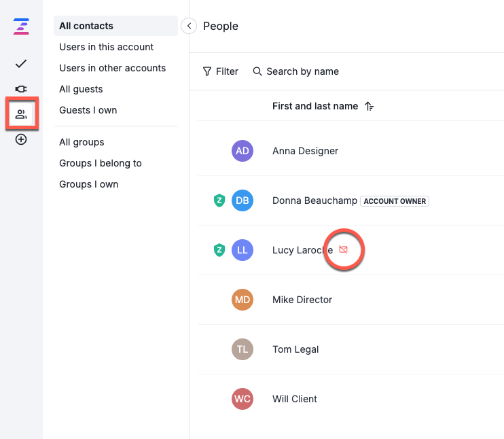Click Donna Beauchamp's green shield badge
This screenshot has height=439, width=504.
219,200
